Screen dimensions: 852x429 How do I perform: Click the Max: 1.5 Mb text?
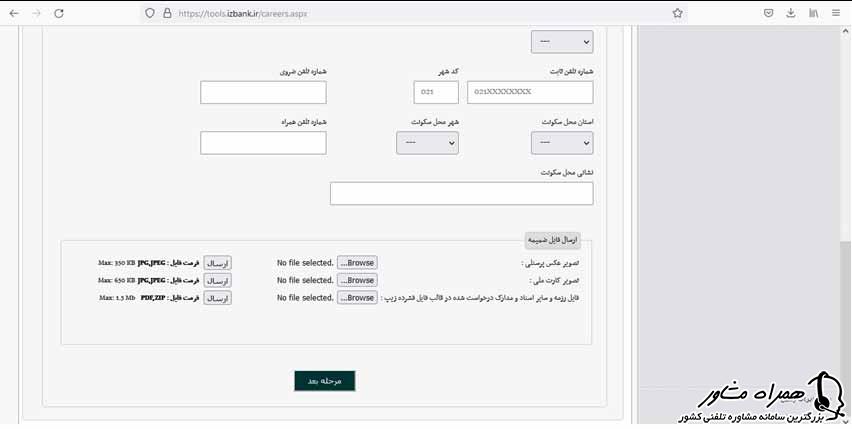click(x=117, y=298)
